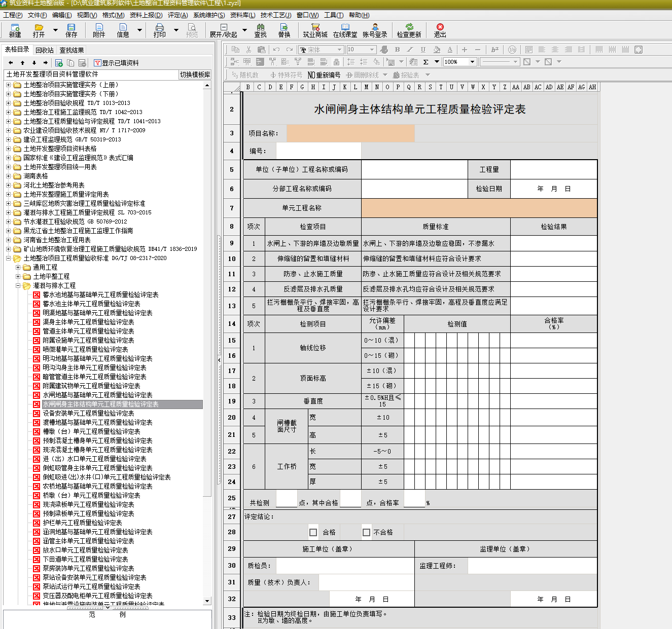This screenshot has width=672, height=629.
Task: Open the 资料库(L) menu
Action: 243,15
